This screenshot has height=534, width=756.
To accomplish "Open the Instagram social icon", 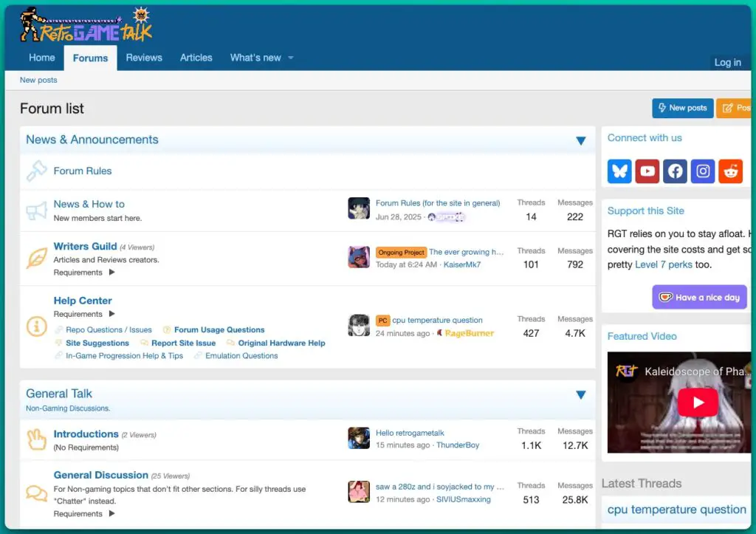I will pyautogui.click(x=704, y=171).
